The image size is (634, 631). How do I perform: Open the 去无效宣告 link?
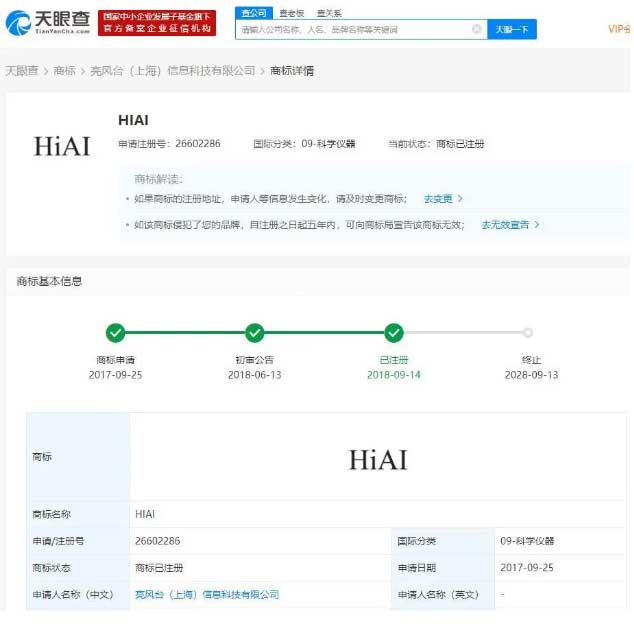tap(510, 224)
